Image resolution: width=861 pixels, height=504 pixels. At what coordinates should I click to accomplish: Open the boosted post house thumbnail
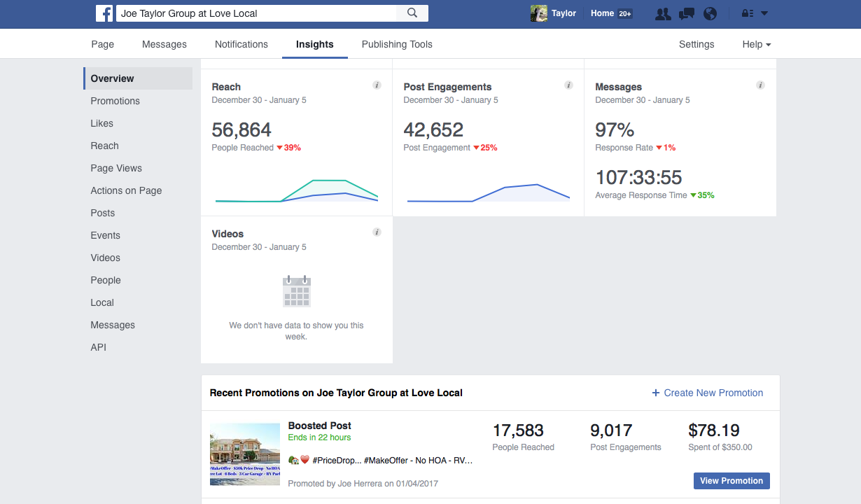point(245,454)
